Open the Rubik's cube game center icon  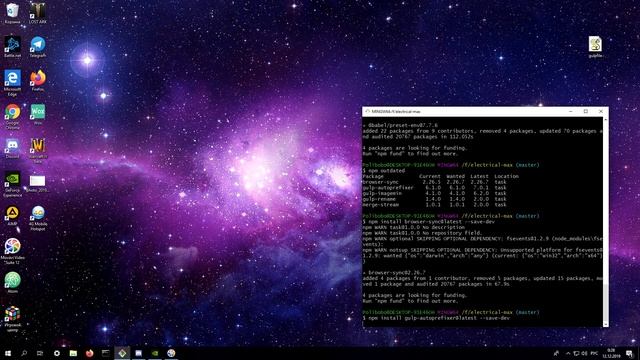[12, 319]
